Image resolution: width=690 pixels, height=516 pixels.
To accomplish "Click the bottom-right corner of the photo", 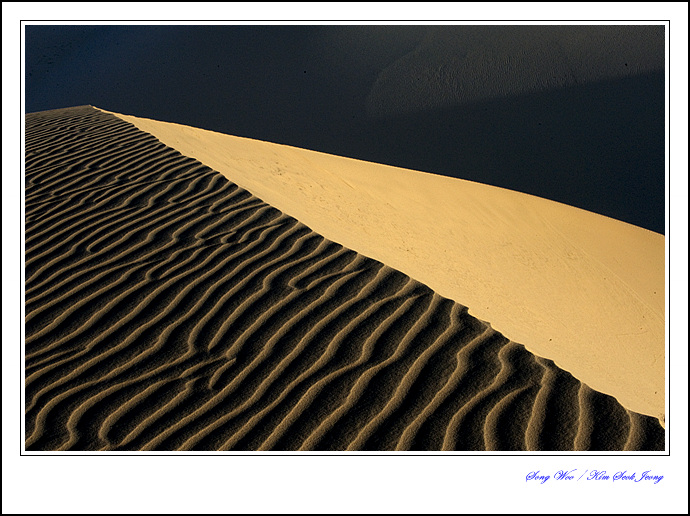I will point(661,447).
